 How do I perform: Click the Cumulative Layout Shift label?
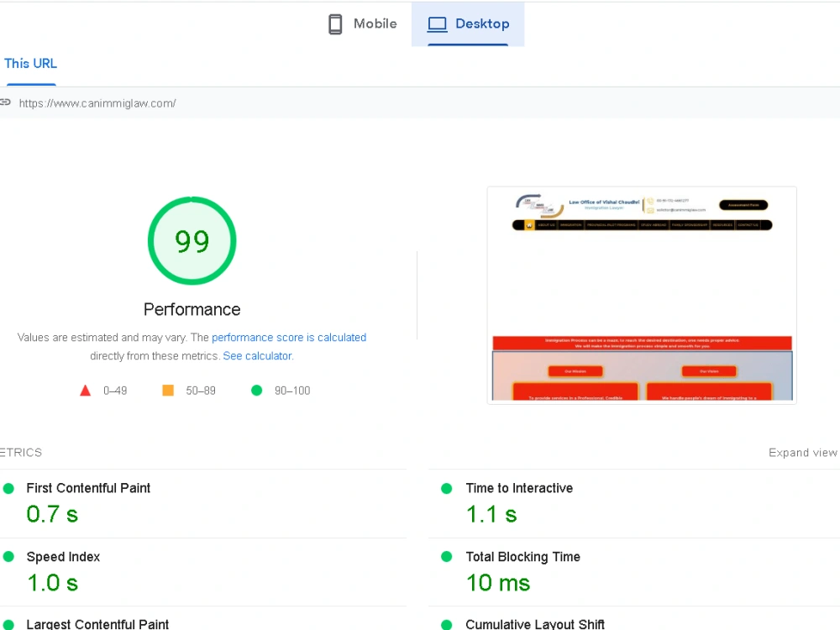tap(534, 624)
